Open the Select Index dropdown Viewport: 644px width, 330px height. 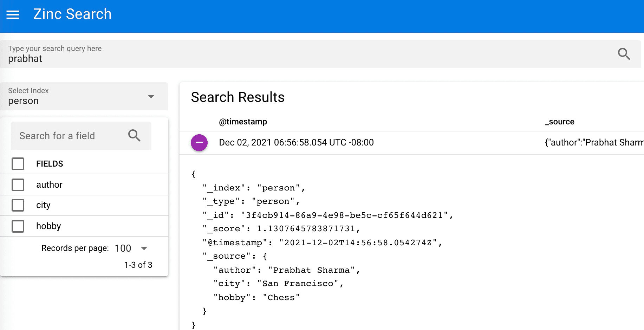(151, 96)
